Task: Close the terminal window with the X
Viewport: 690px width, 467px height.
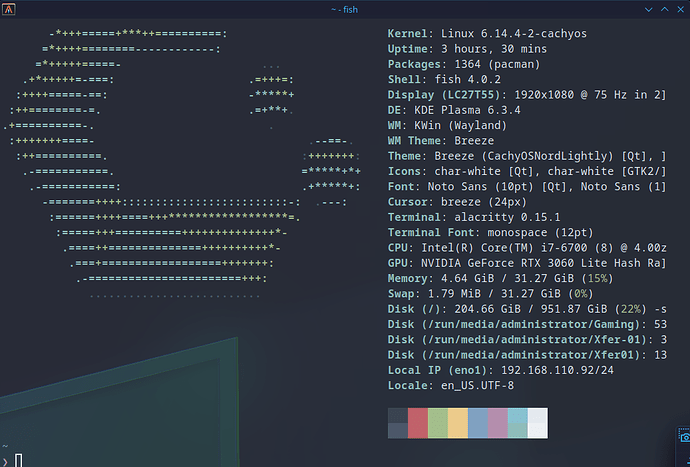Action: (680, 9)
